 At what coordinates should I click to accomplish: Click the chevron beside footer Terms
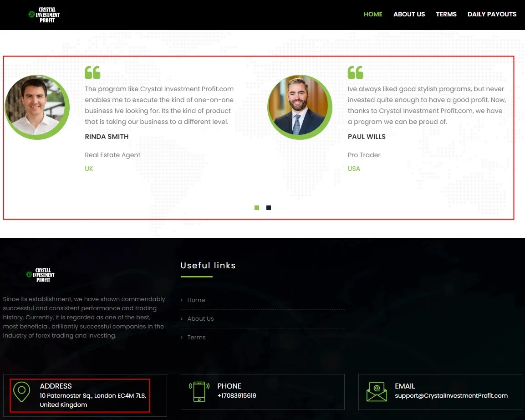[x=182, y=337]
